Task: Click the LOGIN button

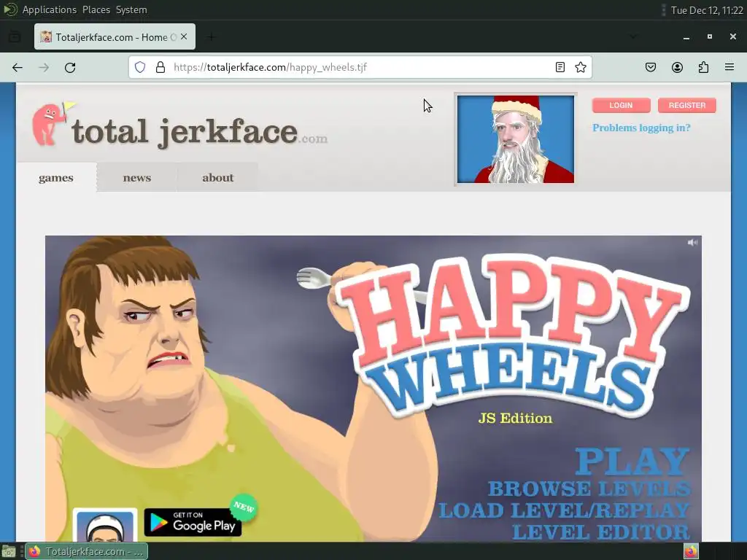Action: pos(622,105)
